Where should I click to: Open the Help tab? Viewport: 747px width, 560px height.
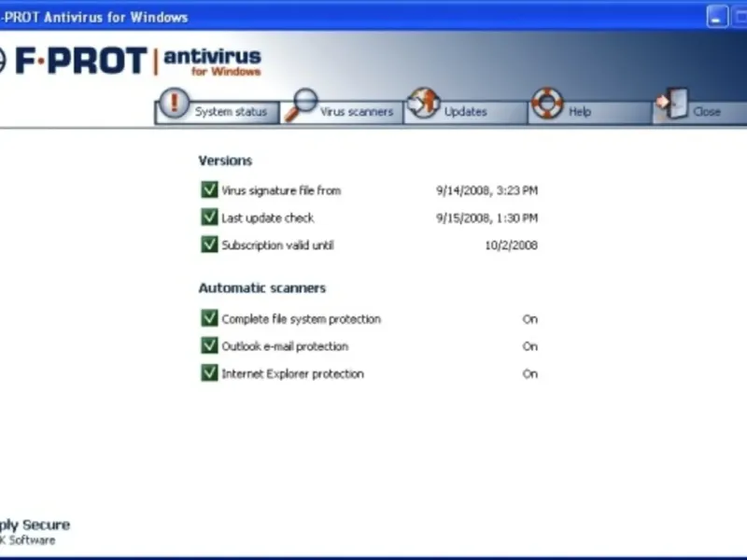[x=590, y=112]
